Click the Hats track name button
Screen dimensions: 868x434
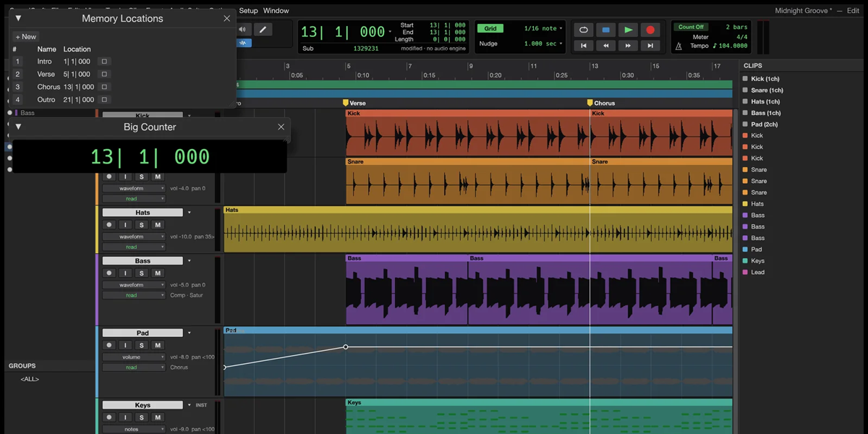click(142, 213)
